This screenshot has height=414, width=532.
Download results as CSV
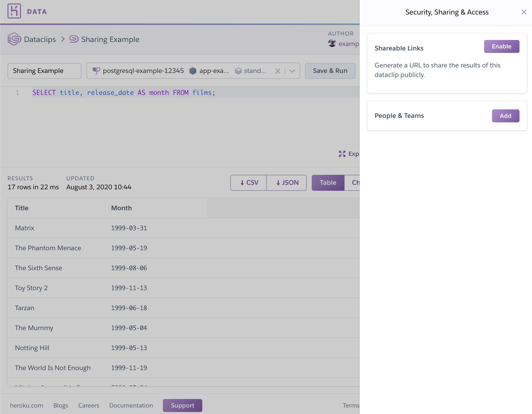point(248,182)
